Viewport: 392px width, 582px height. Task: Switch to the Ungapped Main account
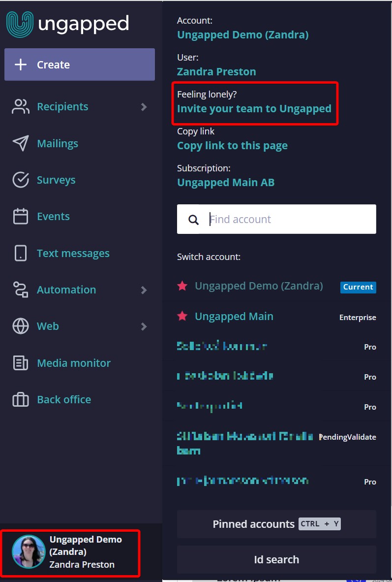click(x=234, y=316)
